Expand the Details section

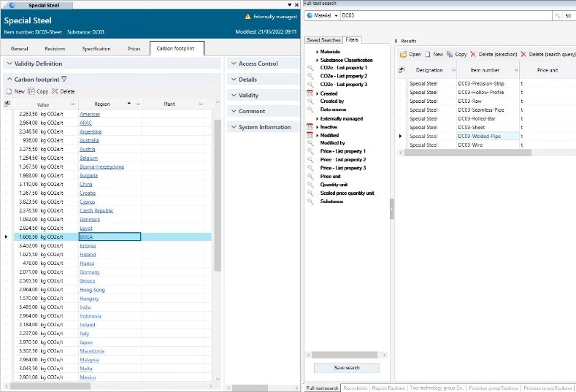pyautogui.click(x=234, y=80)
